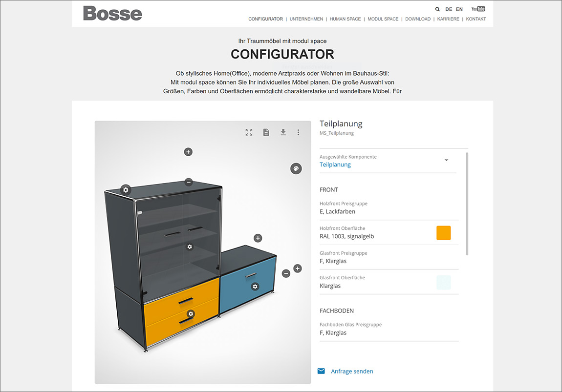The height and width of the screenshot is (392, 562).
Task: Switch language to EN
Action: click(x=459, y=9)
